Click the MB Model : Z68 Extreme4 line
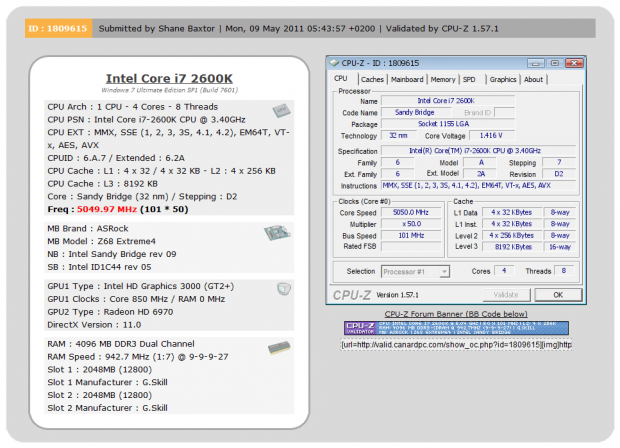 click(102, 241)
